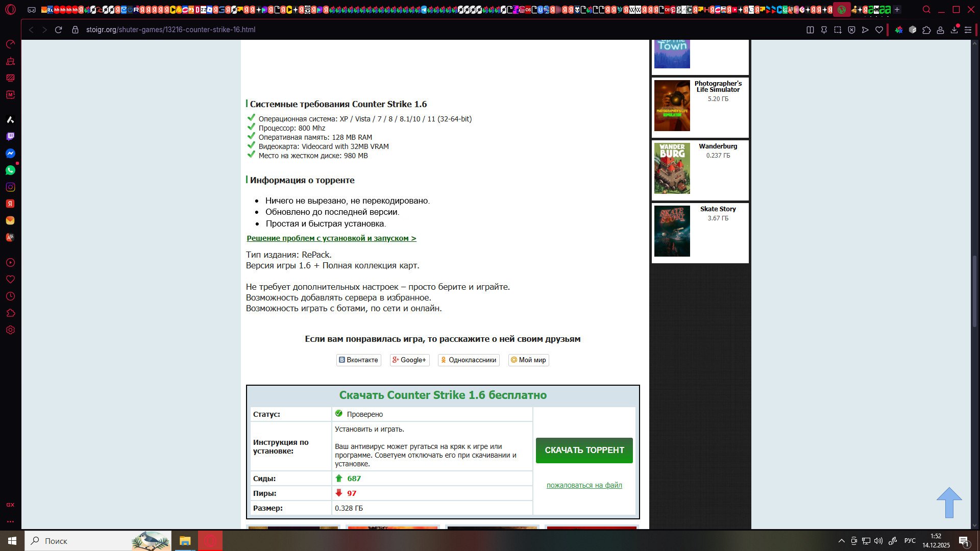Expand hidden system tray icons chevron
Viewport: 980px width, 551px height.
tap(841, 541)
